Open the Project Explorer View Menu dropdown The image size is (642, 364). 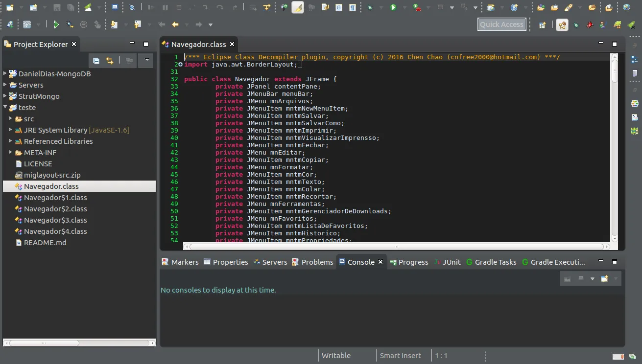pos(145,61)
